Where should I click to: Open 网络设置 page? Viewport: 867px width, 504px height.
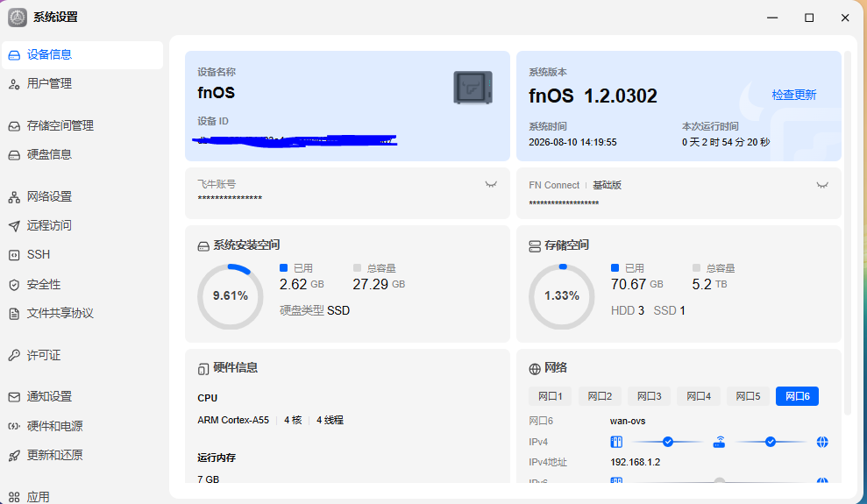tap(82, 196)
